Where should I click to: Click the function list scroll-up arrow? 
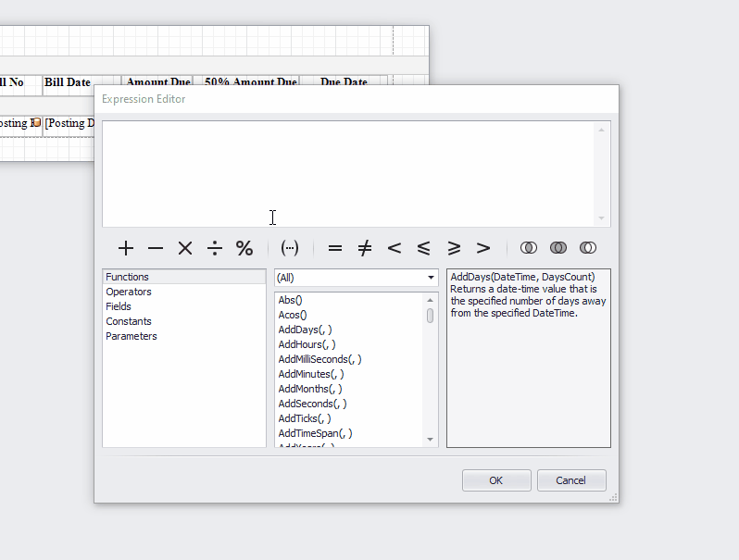tap(430, 300)
